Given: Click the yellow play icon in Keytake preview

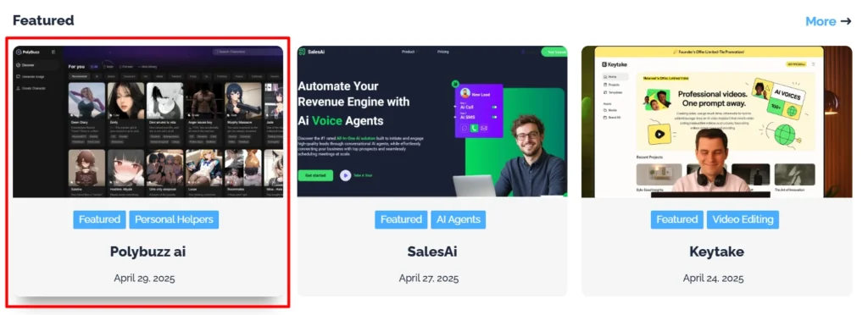Looking at the screenshot, I should point(659,134).
